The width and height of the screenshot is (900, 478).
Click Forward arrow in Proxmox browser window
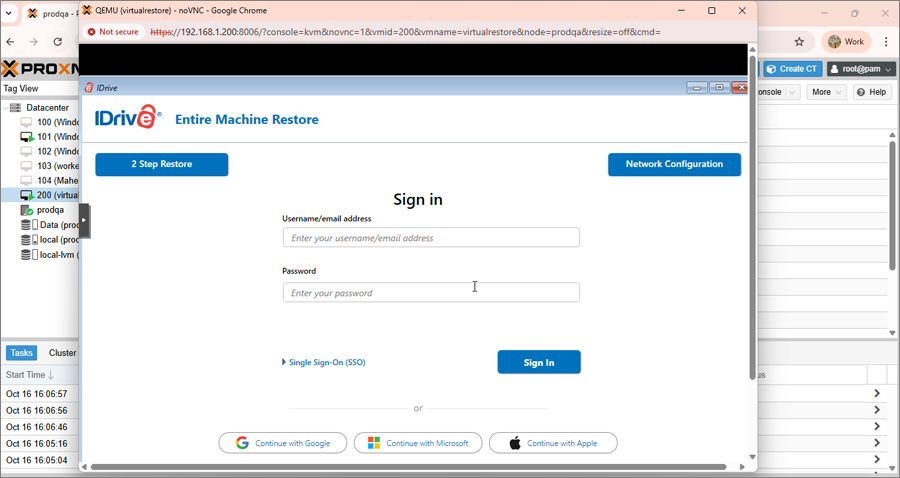tap(34, 41)
